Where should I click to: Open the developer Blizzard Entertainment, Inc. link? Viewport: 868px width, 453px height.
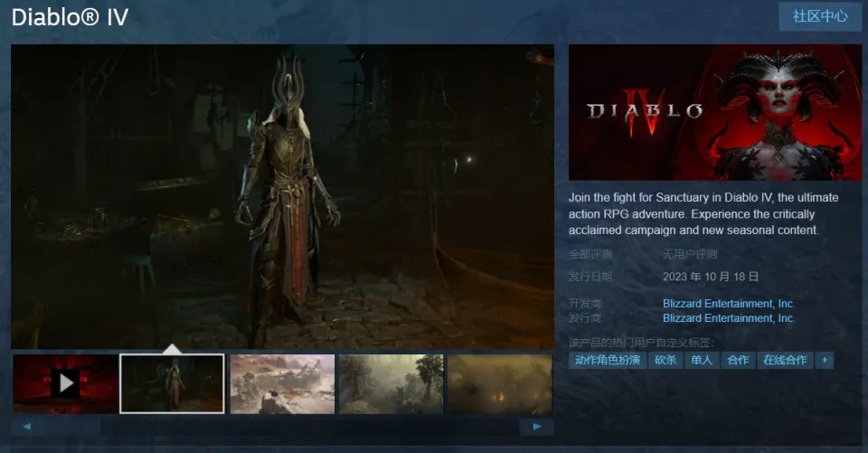pyautogui.click(x=729, y=304)
